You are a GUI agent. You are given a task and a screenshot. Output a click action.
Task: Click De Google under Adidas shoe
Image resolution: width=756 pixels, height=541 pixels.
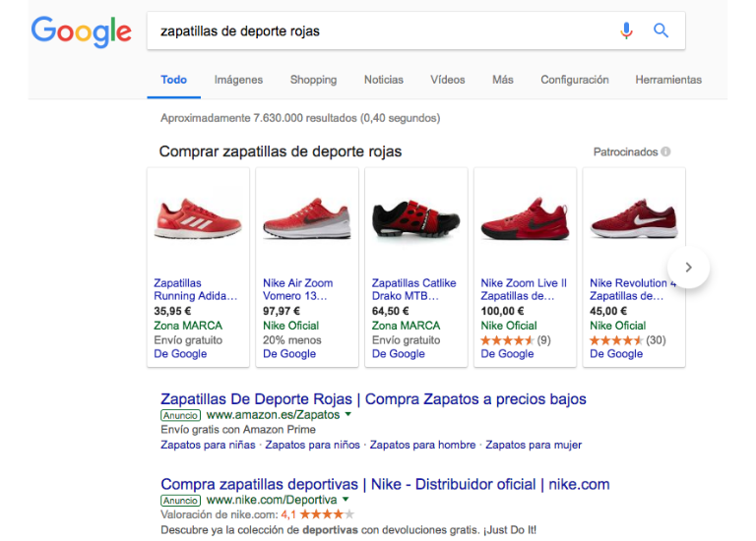pos(180,353)
